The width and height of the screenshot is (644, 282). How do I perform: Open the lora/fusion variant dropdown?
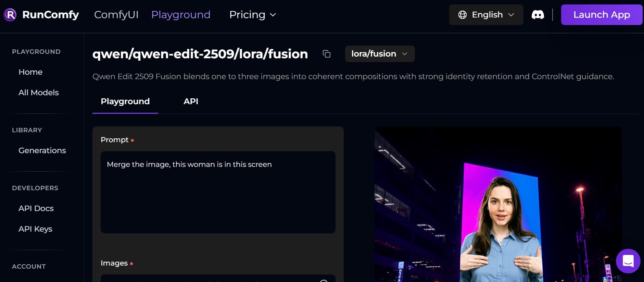tap(380, 54)
